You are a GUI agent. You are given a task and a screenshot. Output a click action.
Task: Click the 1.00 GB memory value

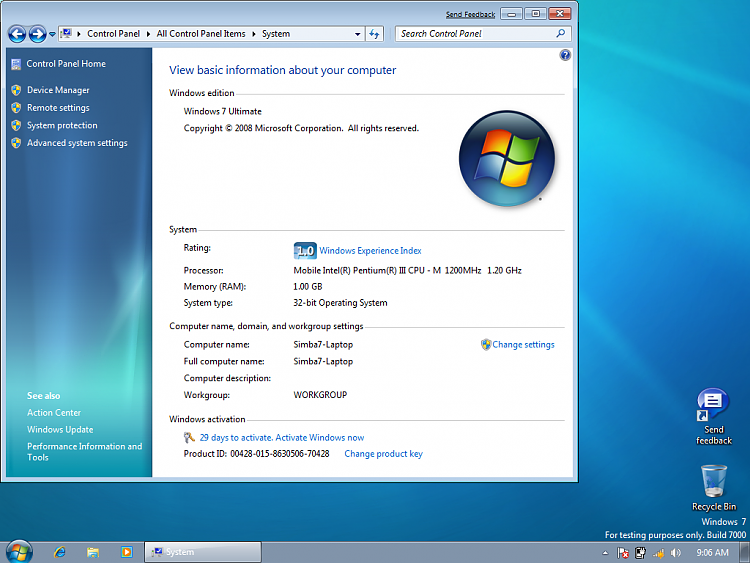pyautogui.click(x=308, y=287)
